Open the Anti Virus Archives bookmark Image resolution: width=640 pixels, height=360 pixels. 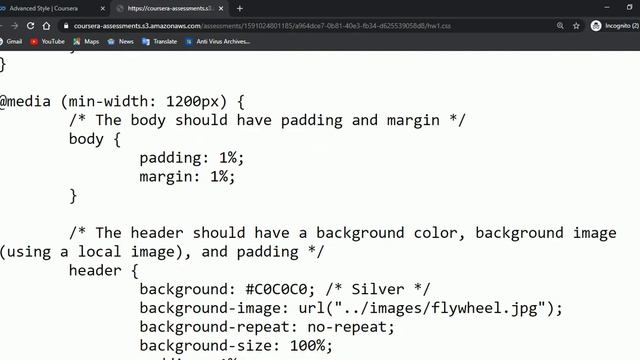tap(218, 42)
